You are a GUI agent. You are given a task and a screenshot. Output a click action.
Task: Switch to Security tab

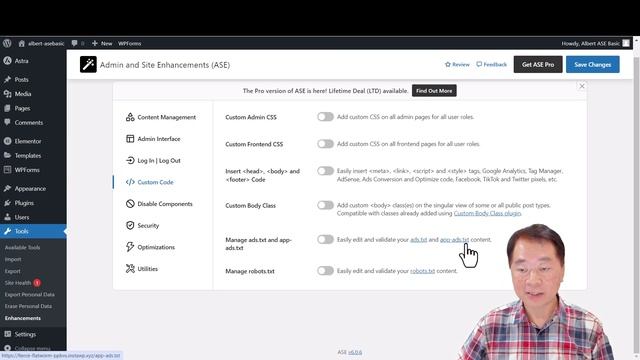(x=142, y=225)
